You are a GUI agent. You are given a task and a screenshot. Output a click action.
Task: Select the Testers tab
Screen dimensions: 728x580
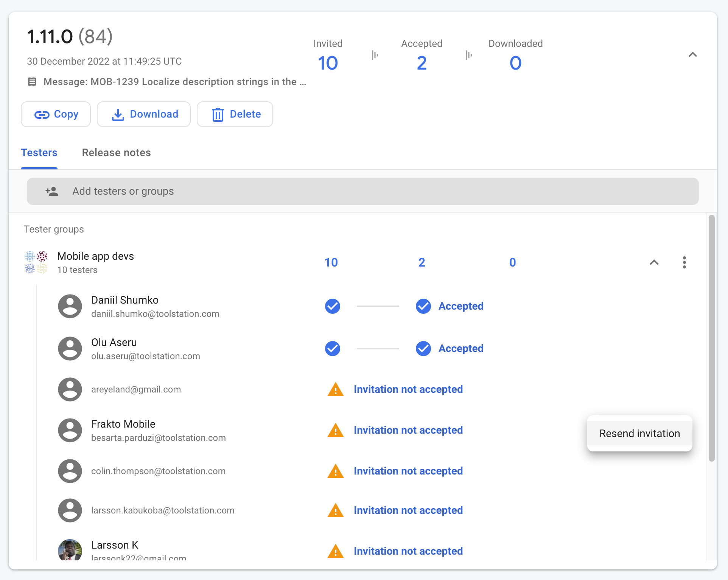[39, 152]
